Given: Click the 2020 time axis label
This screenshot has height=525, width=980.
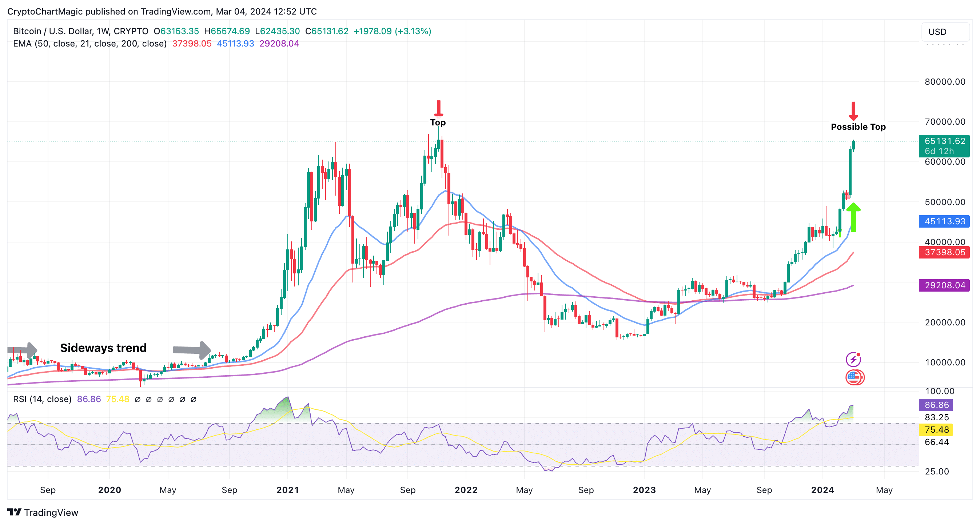Looking at the screenshot, I should coord(109,490).
